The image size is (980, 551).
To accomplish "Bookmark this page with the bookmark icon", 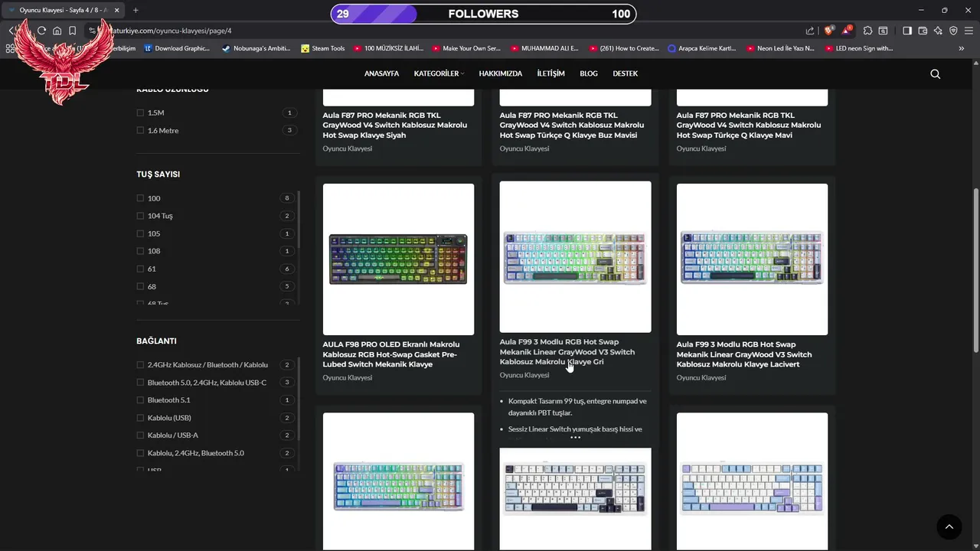I will pyautogui.click(x=72, y=31).
